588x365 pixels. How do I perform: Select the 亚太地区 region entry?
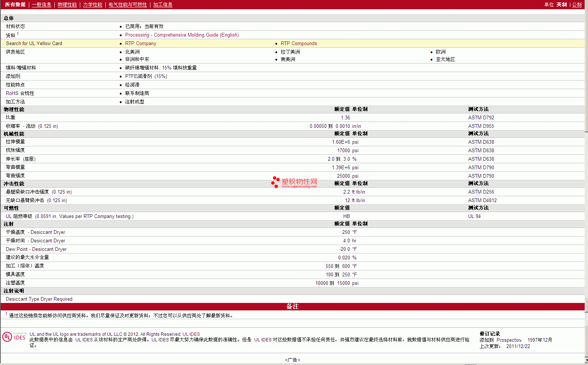(x=445, y=59)
